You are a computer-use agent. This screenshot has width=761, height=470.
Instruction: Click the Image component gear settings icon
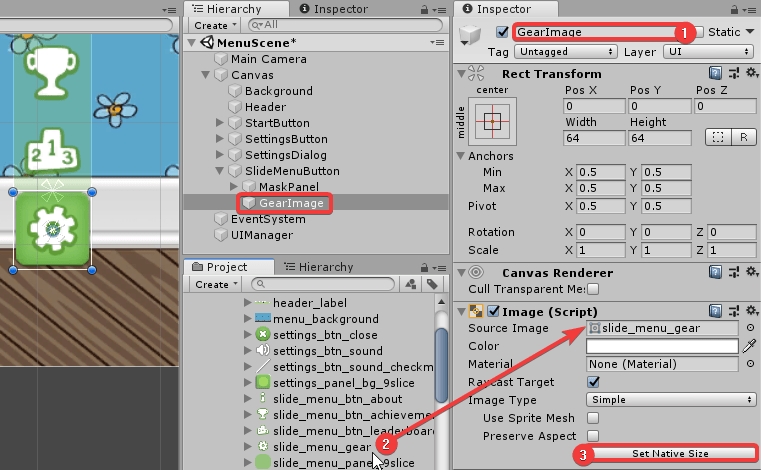[733, 310]
